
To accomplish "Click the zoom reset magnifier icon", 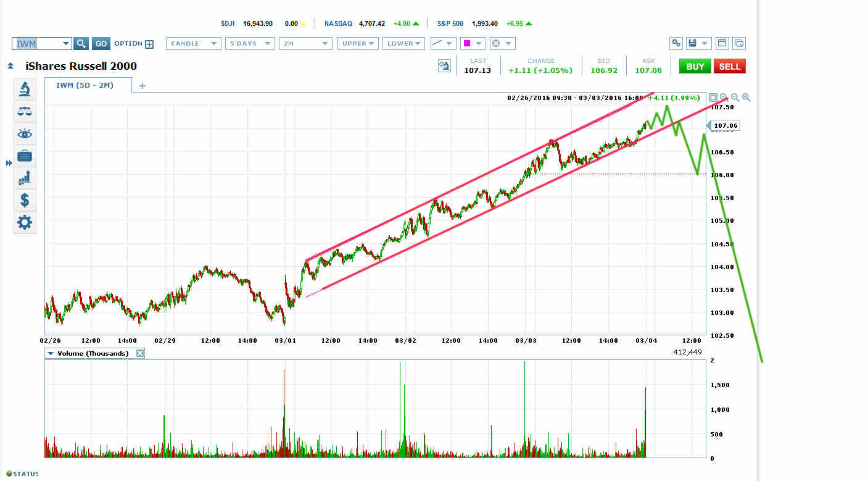I will click(724, 98).
